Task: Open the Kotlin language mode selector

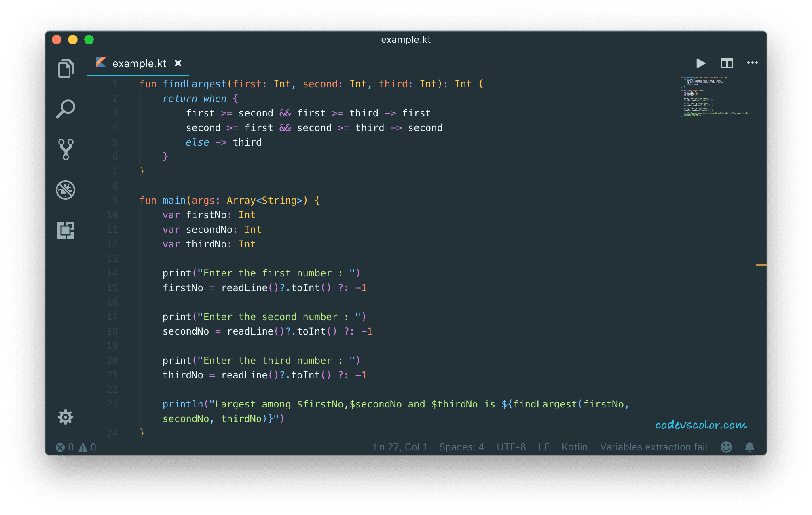Action: tap(575, 447)
